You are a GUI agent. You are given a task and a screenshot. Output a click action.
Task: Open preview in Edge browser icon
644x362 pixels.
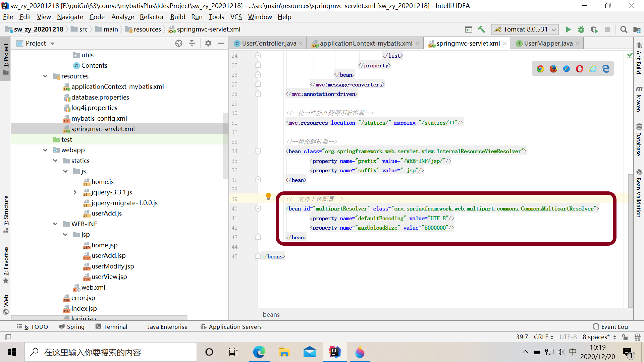click(606, 69)
